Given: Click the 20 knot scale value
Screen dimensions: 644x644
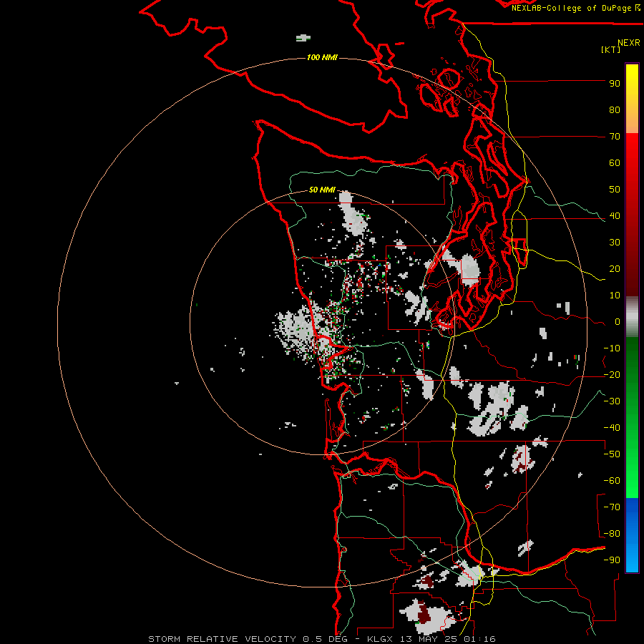Looking at the screenshot, I should [615, 269].
